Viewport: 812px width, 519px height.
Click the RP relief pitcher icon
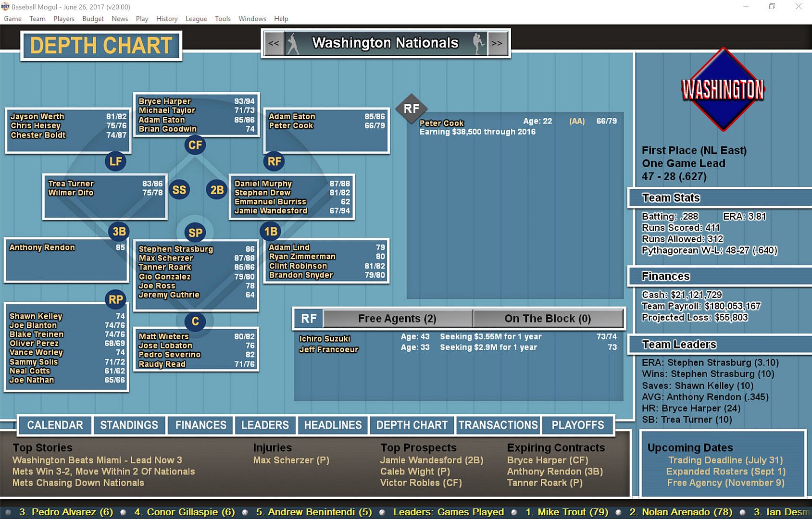click(x=115, y=299)
